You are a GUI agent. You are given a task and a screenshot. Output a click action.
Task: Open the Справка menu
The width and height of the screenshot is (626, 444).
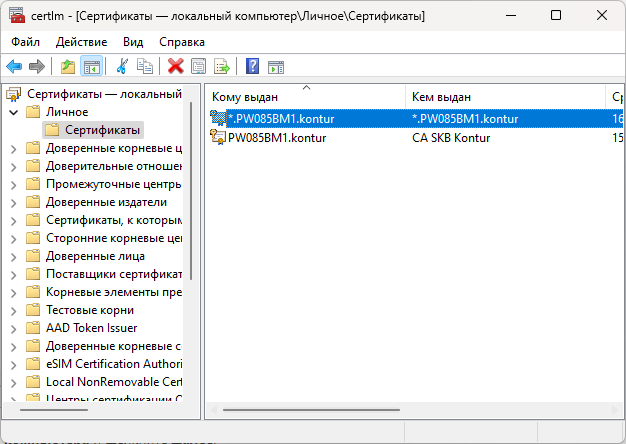point(181,42)
